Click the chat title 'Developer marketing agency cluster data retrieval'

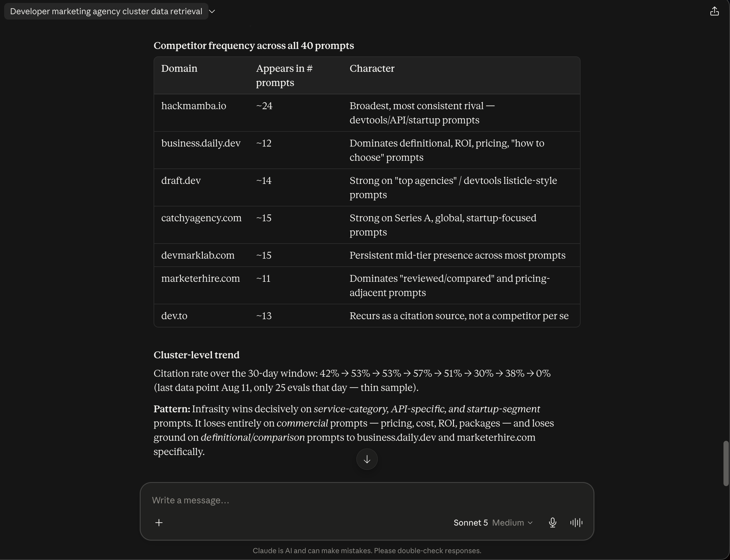[x=106, y=11]
